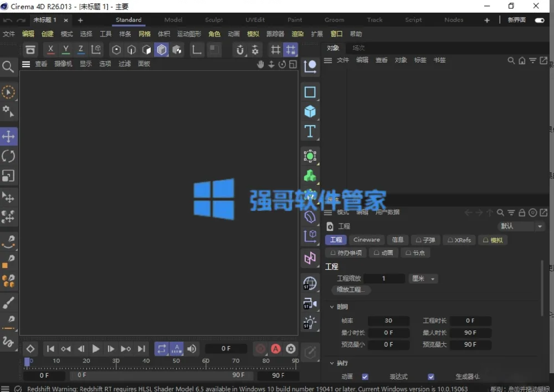Open the 厘米 unit dropdown
The width and height of the screenshot is (554, 392).
[x=423, y=278]
